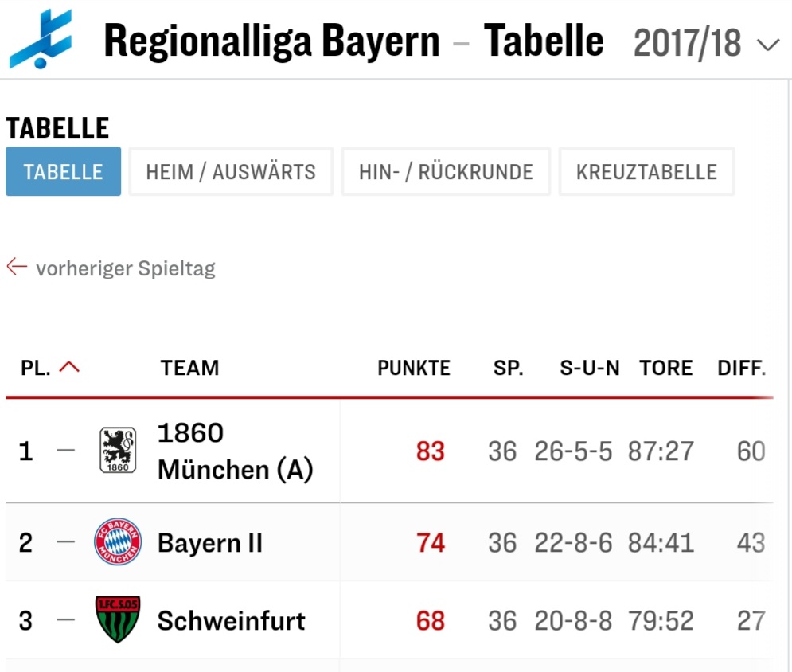The height and width of the screenshot is (672, 792).
Task: Click the TEAM column header
Action: (x=190, y=368)
